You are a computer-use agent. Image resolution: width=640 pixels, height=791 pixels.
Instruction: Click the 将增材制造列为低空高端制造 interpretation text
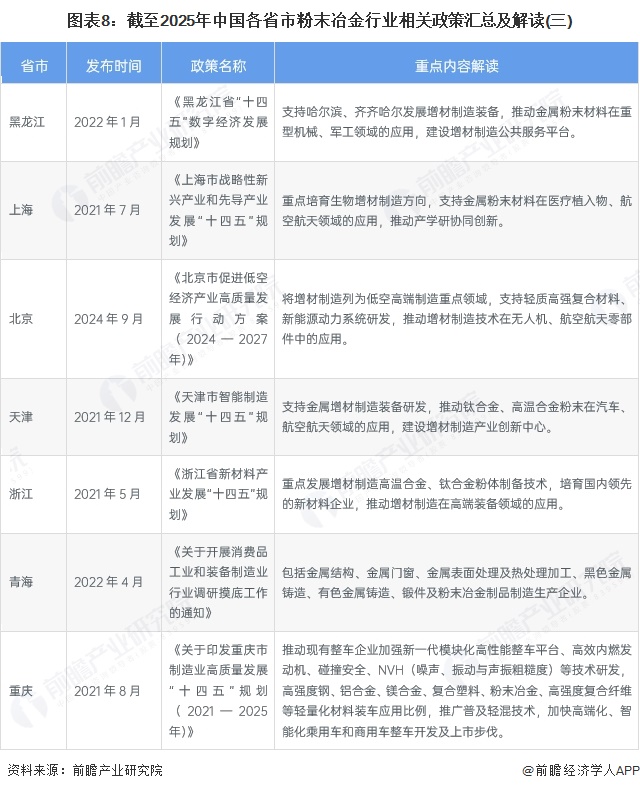[456, 318]
